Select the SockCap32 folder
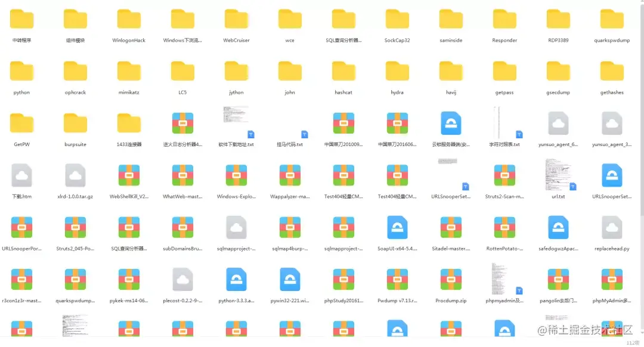644x347 pixels. (397, 19)
